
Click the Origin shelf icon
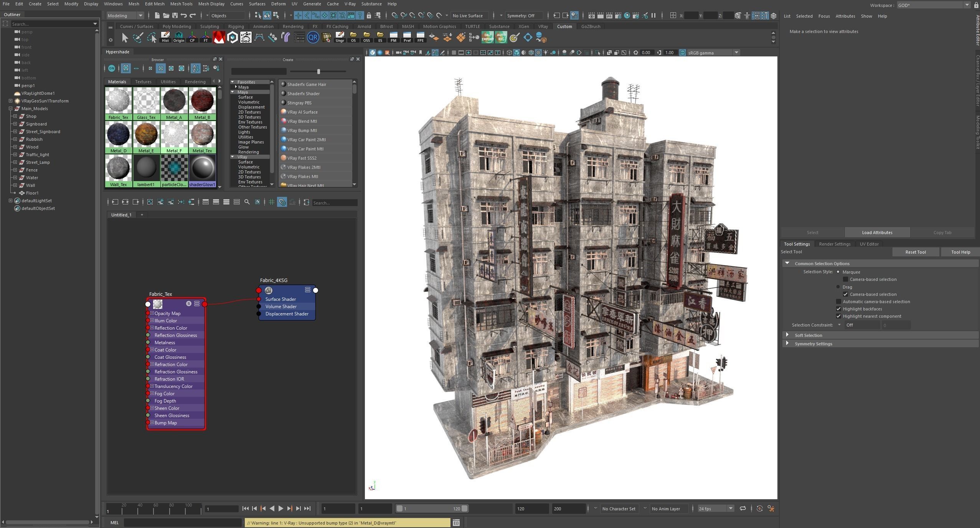point(178,37)
